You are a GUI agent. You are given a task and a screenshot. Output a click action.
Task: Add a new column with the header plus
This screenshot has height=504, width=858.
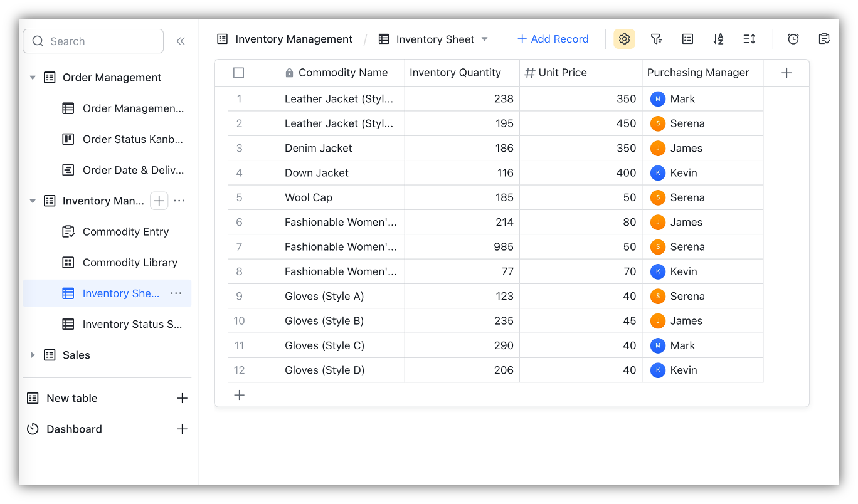pos(786,73)
